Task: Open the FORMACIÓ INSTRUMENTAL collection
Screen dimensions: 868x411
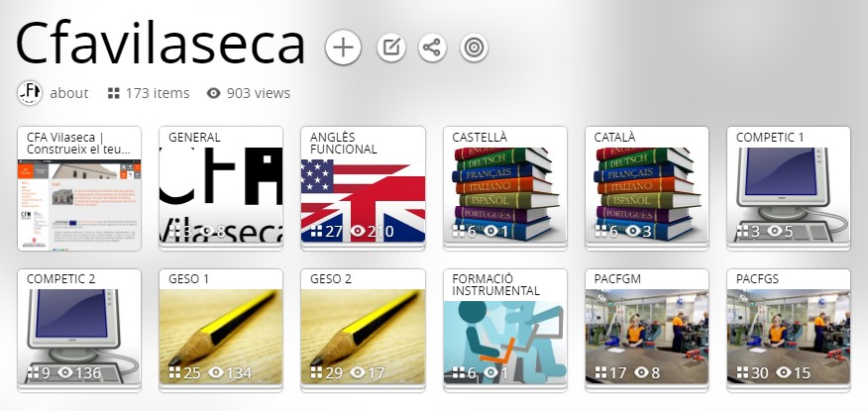Action: coord(505,330)
